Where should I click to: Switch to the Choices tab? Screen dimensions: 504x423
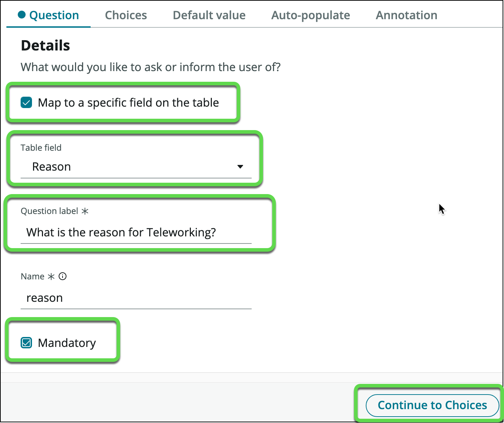tap(126, 15)
